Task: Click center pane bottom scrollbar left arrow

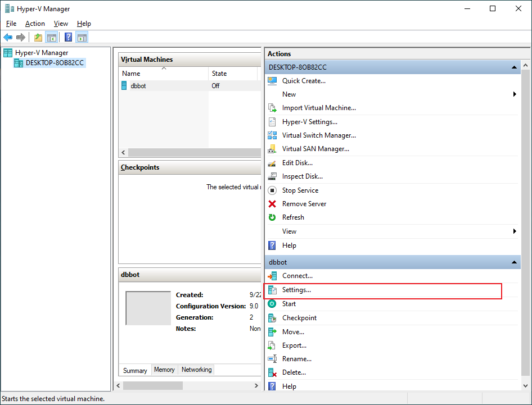Action: click(x=119, y=386)
